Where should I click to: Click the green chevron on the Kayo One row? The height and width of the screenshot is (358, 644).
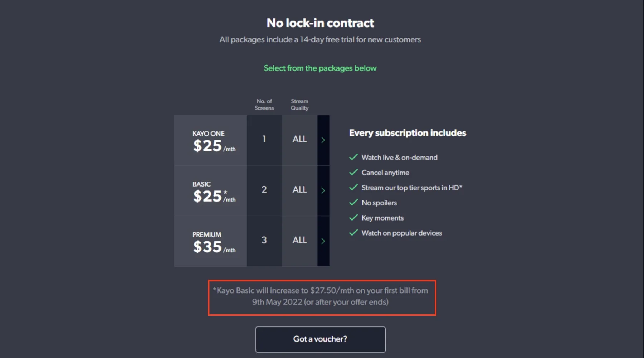(323, 140)
